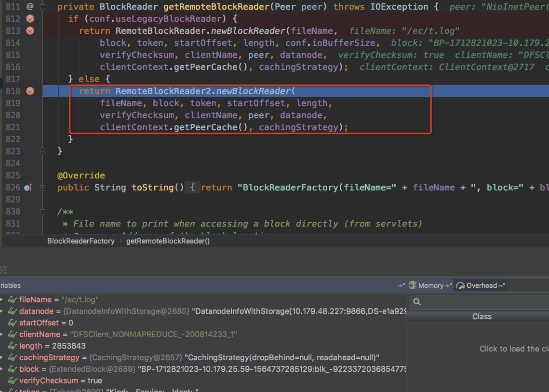This screenshot has height=392, width=549.
Task: Remove the breakpoint on line 812
Action: click(30, 19)
